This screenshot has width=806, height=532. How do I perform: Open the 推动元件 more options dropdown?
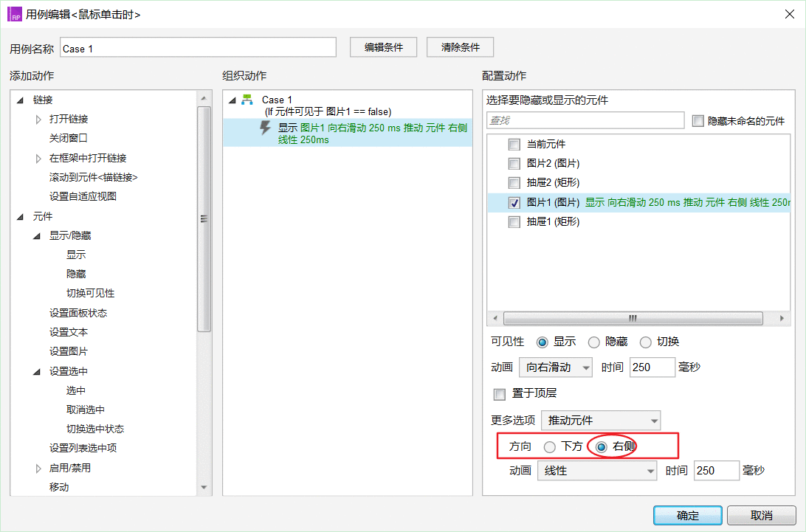click(x=600, y=421)
